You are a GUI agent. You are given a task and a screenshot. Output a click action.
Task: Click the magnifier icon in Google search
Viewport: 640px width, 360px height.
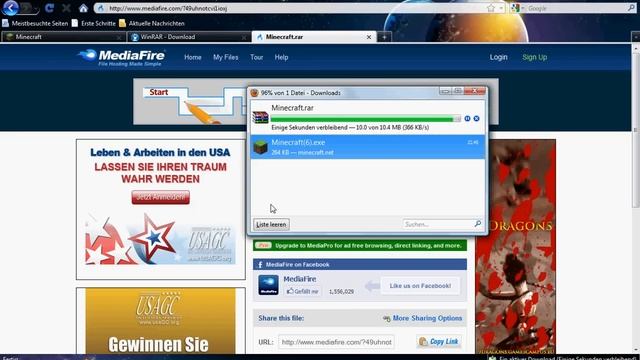pos(631,8)
